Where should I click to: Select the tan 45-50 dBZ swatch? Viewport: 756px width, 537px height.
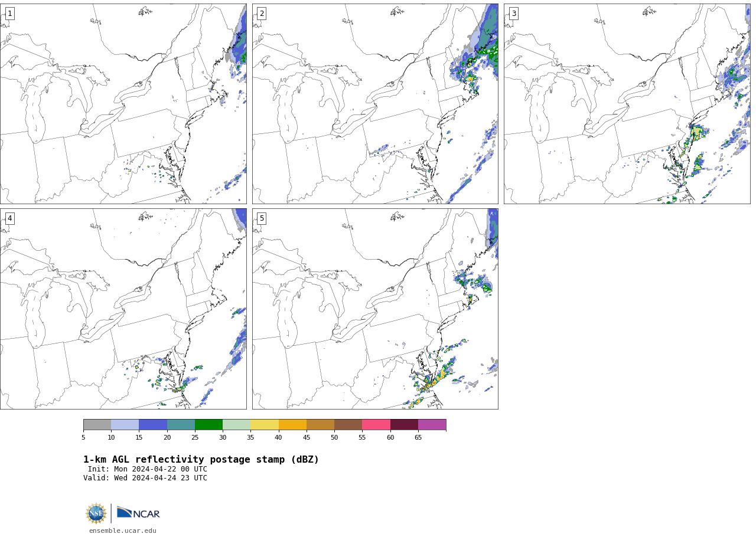click(320, 425)
